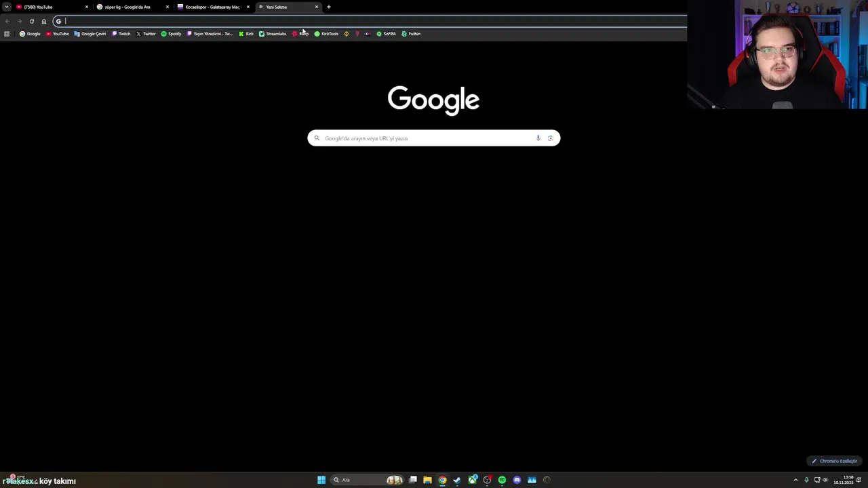Open OBS Studio from the taskbar
The height and width of the screenshot is (488, 868).
coord(487,480)
